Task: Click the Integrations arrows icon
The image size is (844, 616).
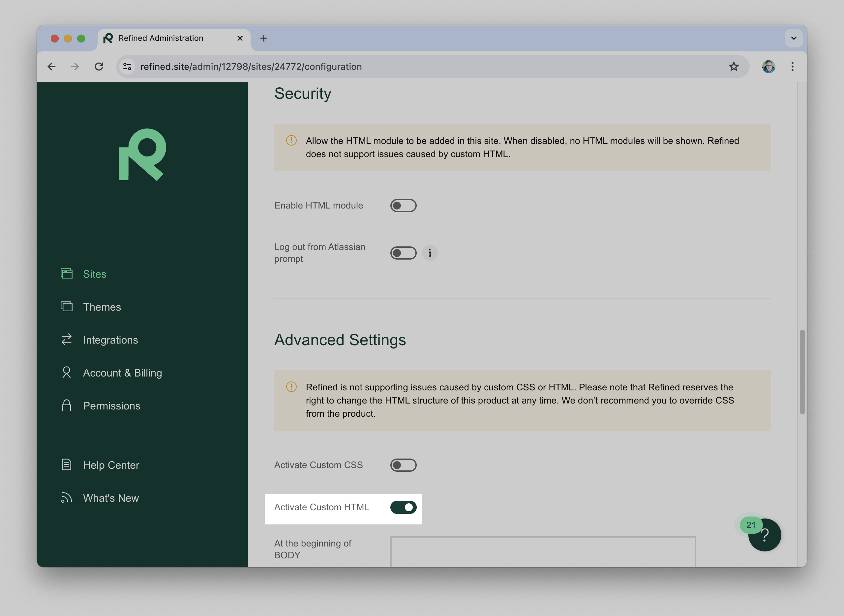Action: [66, 340]
